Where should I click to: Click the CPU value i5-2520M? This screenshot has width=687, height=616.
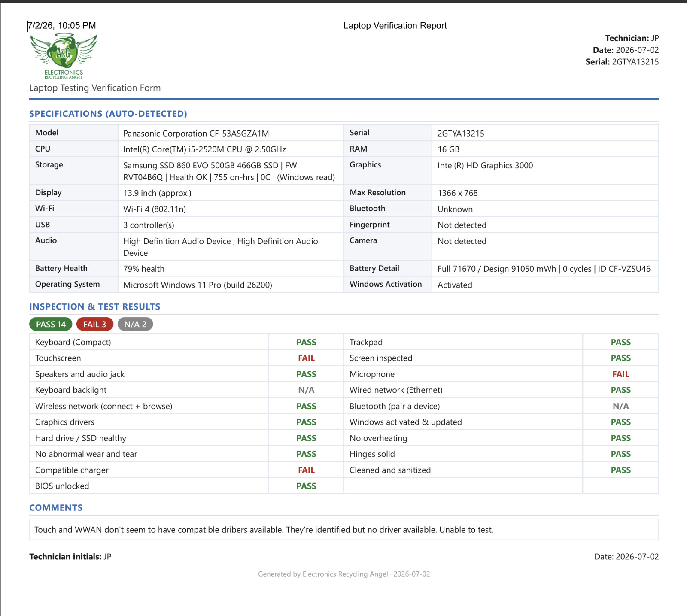click(204, 149)
